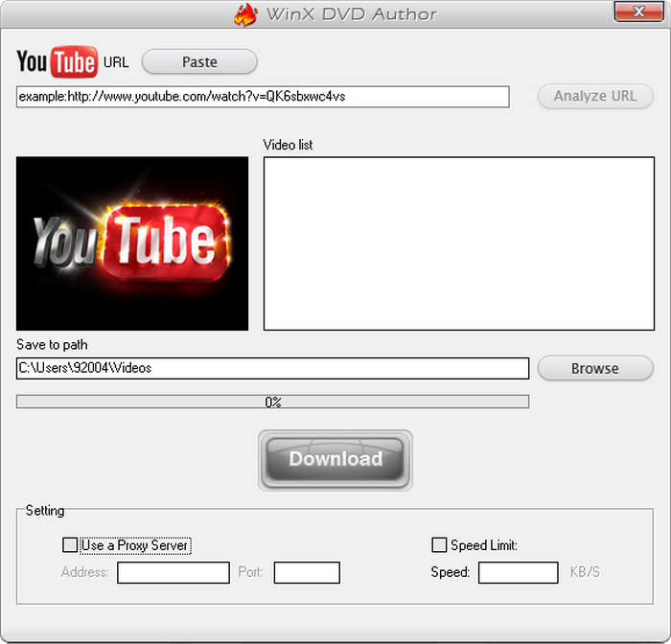Click the proxy Port input field

tap(307, 572)
